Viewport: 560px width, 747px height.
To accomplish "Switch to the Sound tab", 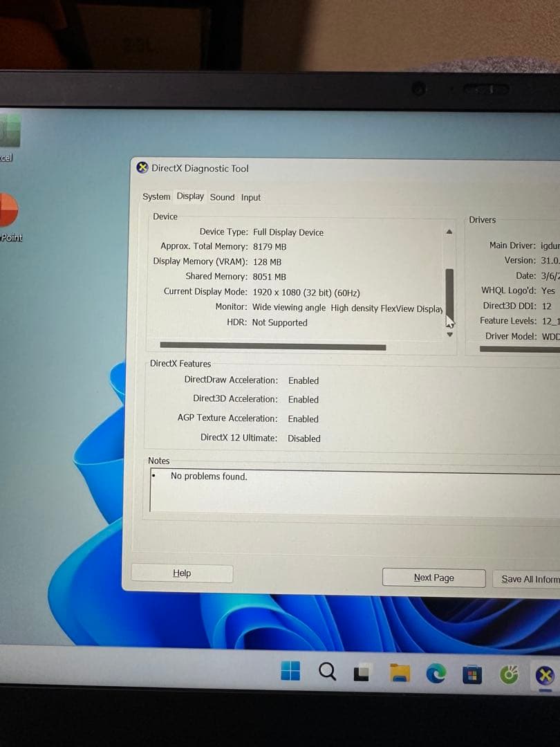I will [222, 197].
